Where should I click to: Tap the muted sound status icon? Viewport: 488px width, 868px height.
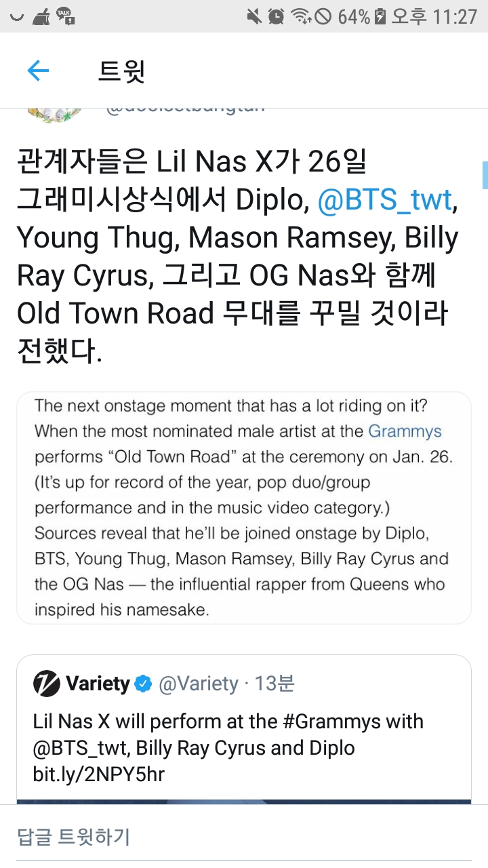point(255,16)
